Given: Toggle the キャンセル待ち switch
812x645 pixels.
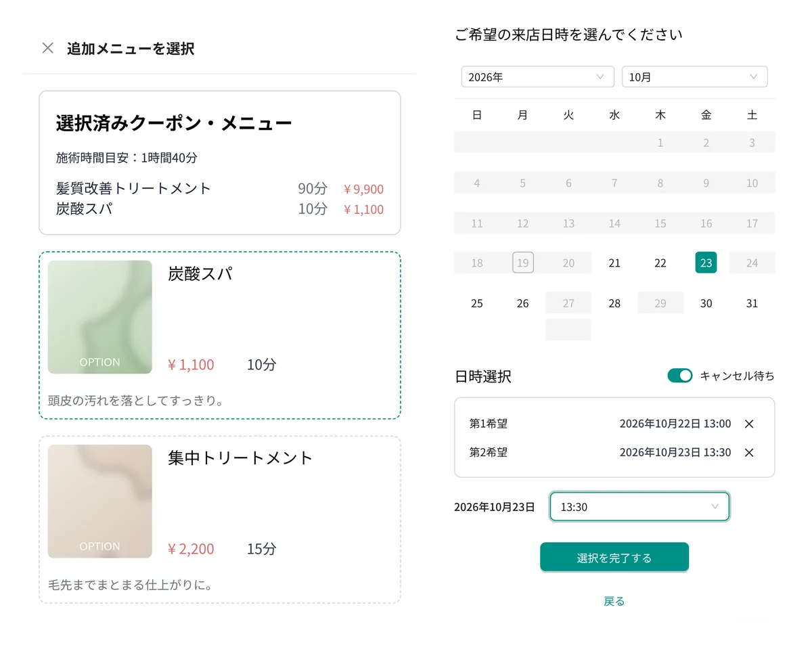Looking at the screenshot, I should tap(680, 376).
